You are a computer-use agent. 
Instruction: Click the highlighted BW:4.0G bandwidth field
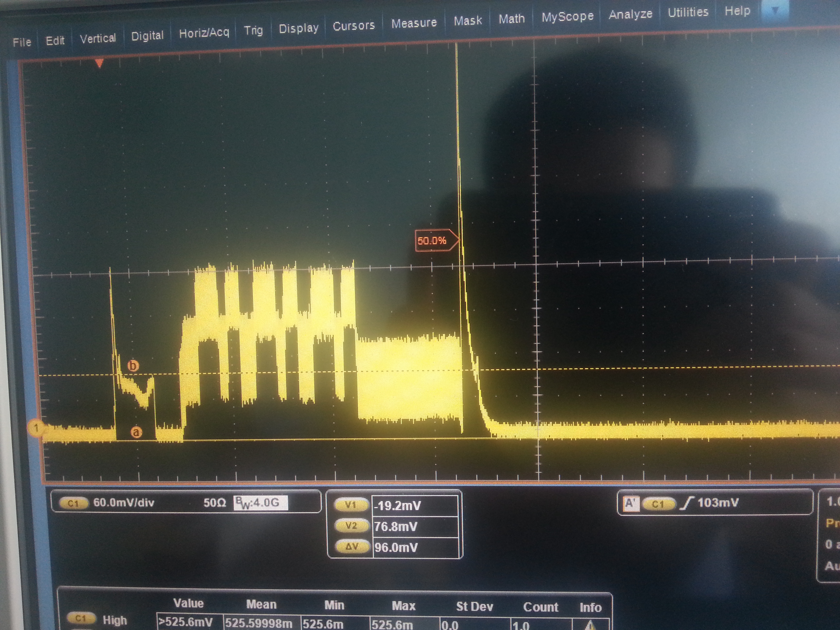click(x=260, y=503)
